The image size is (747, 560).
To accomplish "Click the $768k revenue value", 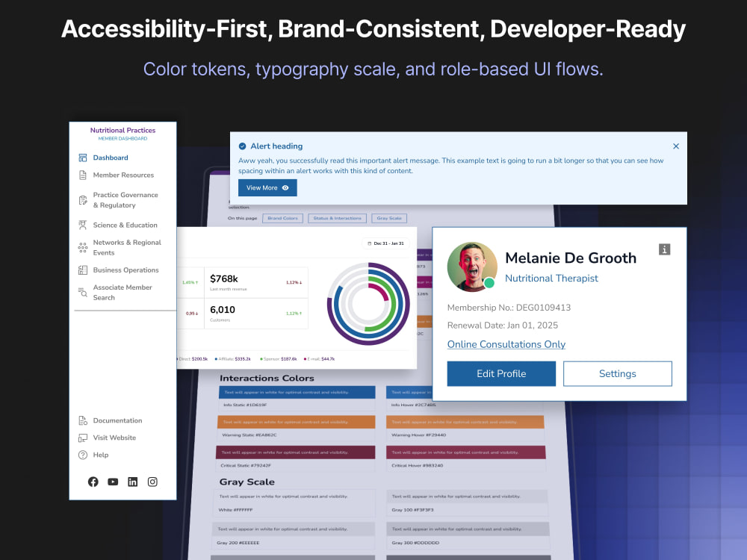I will [224, 279].
